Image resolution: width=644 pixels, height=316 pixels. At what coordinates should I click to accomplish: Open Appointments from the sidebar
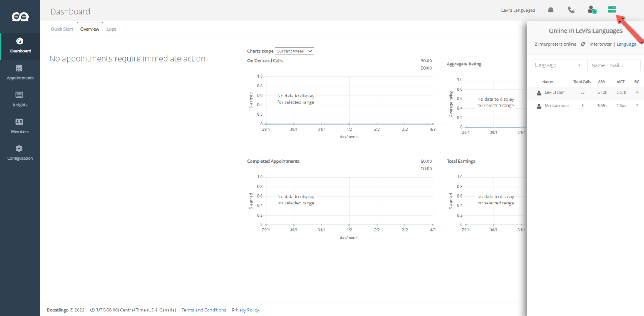pos(20,72)
